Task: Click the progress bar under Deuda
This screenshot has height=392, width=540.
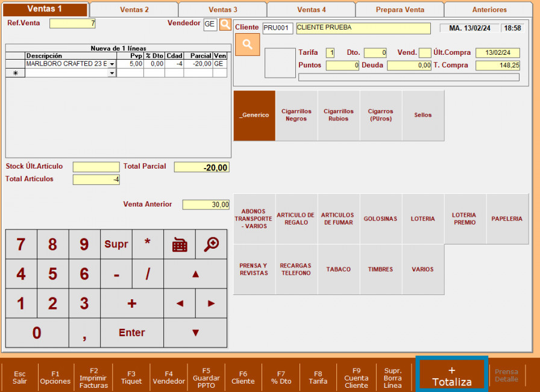Action: 409,77
